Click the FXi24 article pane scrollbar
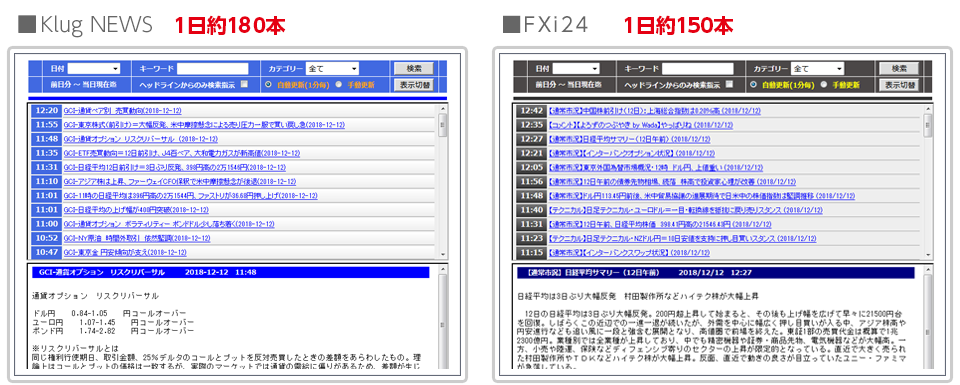The height and width of the screenshot is (385, 960). [928, 317]
